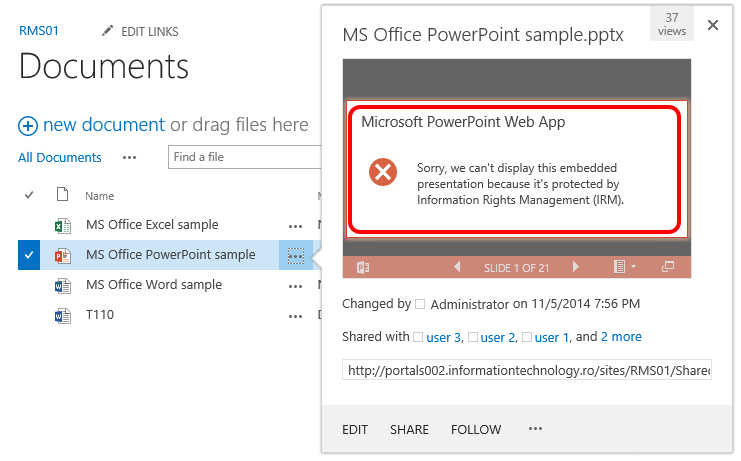This screenshot has width=741, height=461.
Task: Click the SLIDE 1 OF 21 indicator
Action: point(517,268)
